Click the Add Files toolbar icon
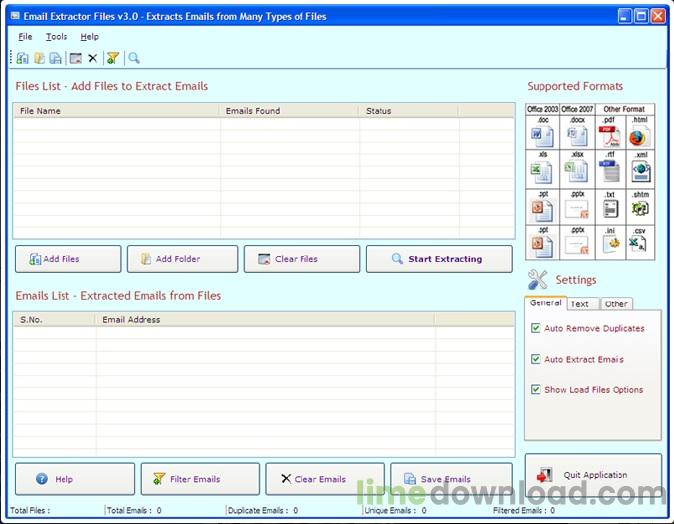 (22, 58)
